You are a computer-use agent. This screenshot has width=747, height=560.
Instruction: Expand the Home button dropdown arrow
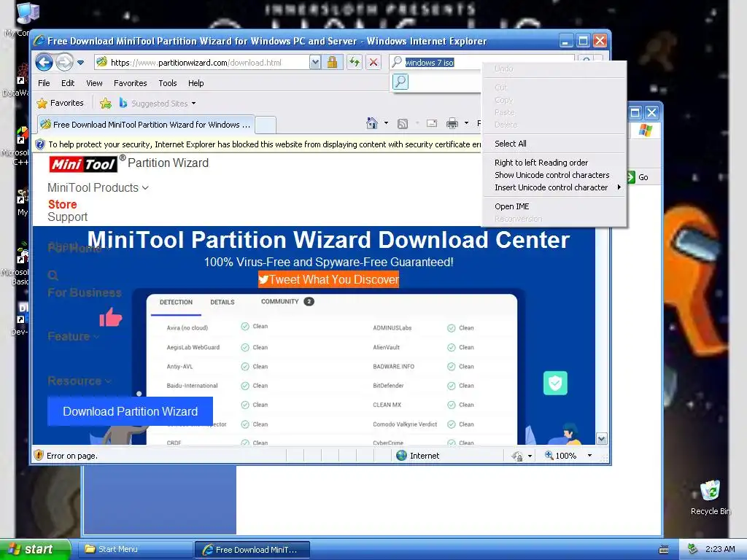click(386, 123)
